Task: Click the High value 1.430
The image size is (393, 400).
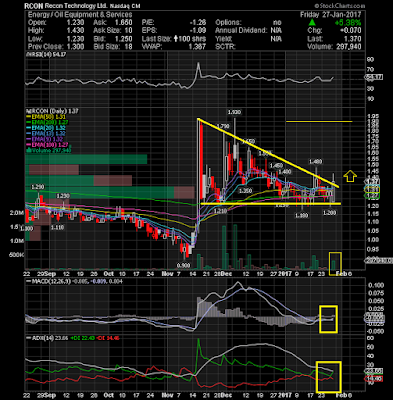Action: (75, 31)
